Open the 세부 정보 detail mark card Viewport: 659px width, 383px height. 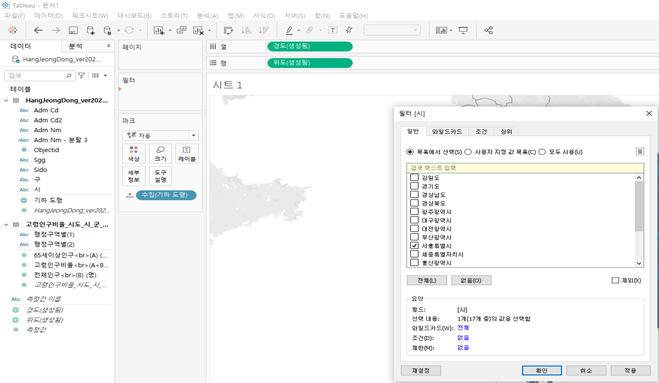click(x=134, y=176)
